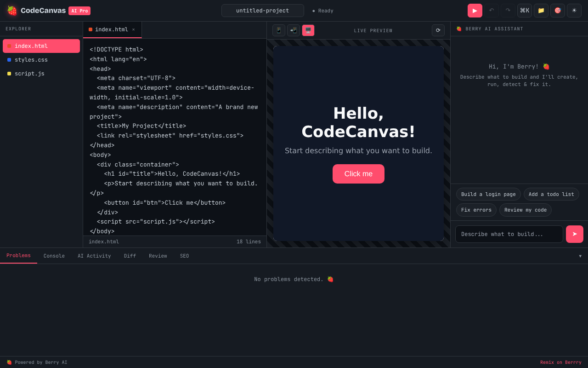Switch to the Problems tab
Screen dimensions: 588x368
[18, 256]
